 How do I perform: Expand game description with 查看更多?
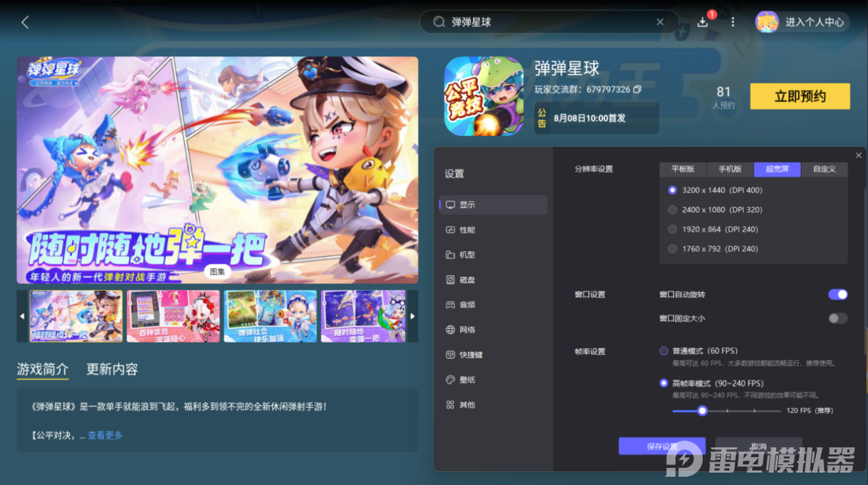click(x=104, y=435)
